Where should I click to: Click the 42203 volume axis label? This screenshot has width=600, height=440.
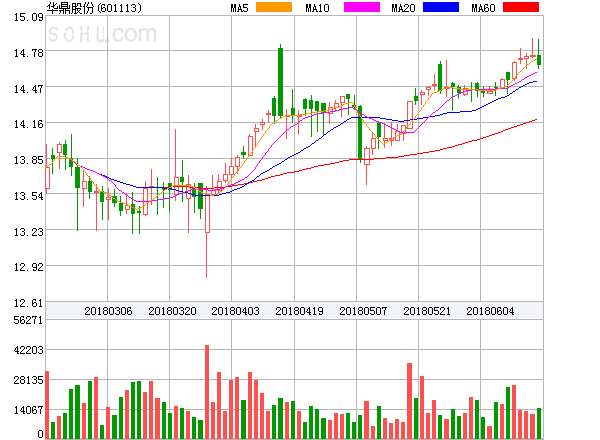pyautogui.click(x=29, y=350)
